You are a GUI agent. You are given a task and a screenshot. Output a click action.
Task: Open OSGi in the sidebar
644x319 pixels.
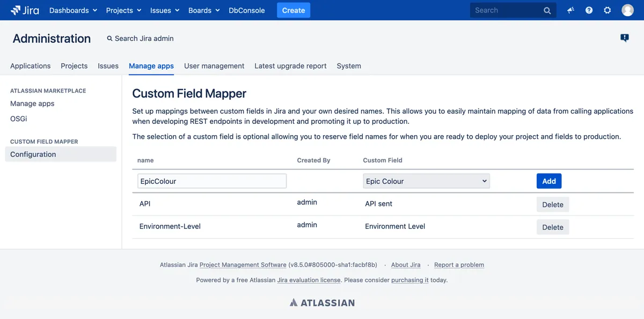pyautogui.click(x=19, y=118)
